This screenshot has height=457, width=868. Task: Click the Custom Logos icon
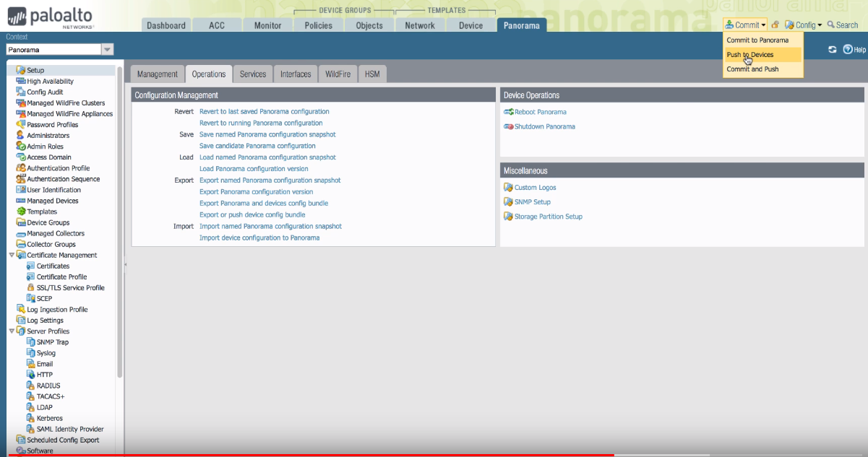coord(508,188)
